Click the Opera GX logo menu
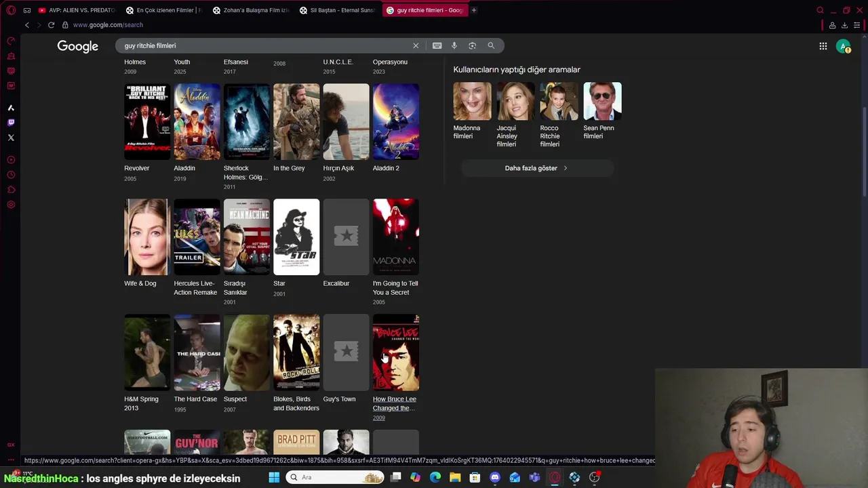Viewport: 868px width, 488px height. 11,10
